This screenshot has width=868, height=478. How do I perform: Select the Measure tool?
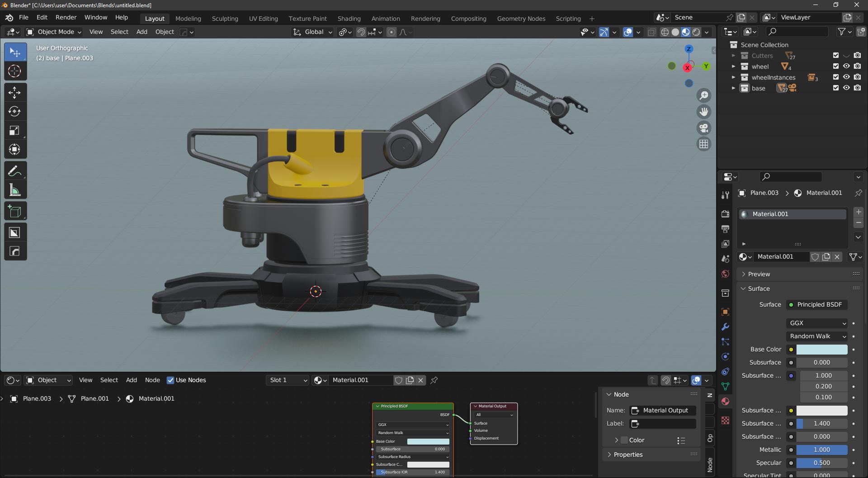(14, 190)
